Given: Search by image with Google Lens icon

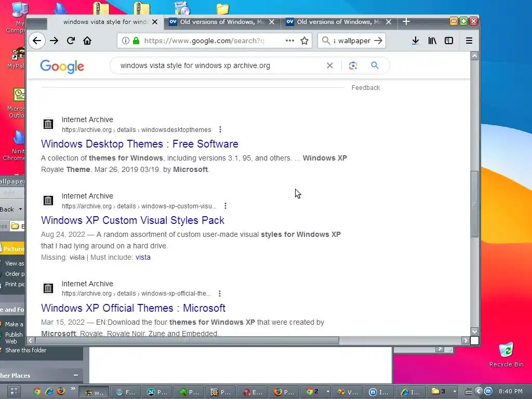Looking at the screenshot, I should pyautogui.click(x=353, y=65).
